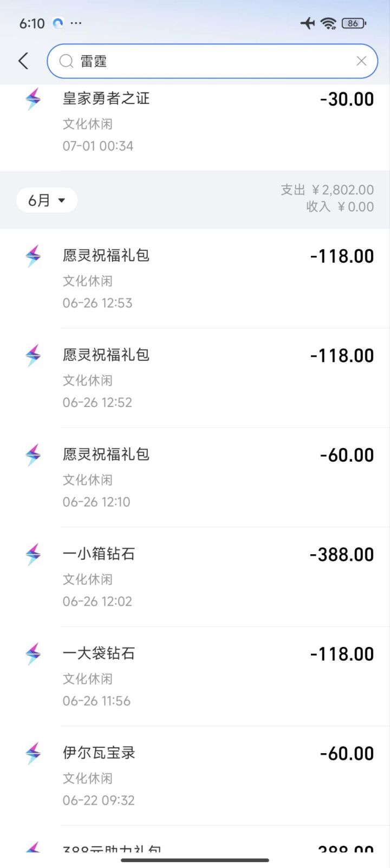Tap lightning icon of 皇家勇者之证 entry

33,100
